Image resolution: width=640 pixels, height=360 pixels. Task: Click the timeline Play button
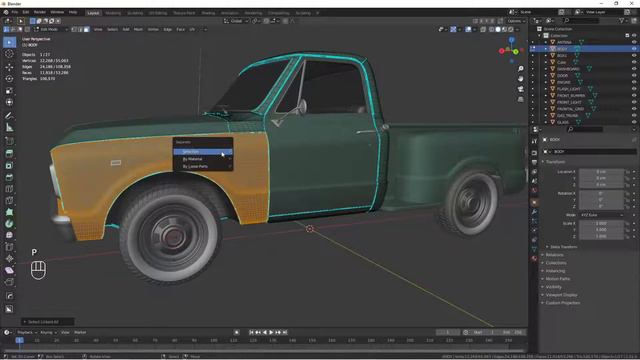tap(271, 333)
